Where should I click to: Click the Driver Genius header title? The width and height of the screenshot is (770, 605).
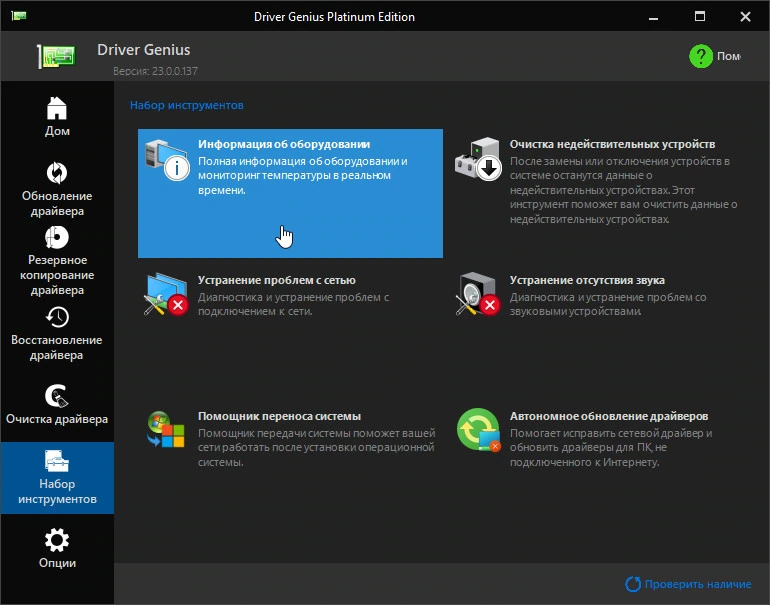143,50
